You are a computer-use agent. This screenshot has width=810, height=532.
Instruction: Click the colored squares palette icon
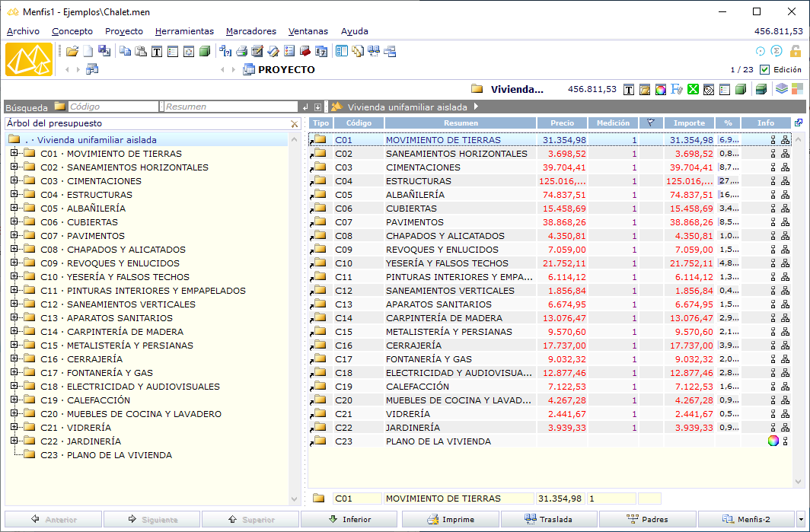pyautogui.click(x=797, y=89)
